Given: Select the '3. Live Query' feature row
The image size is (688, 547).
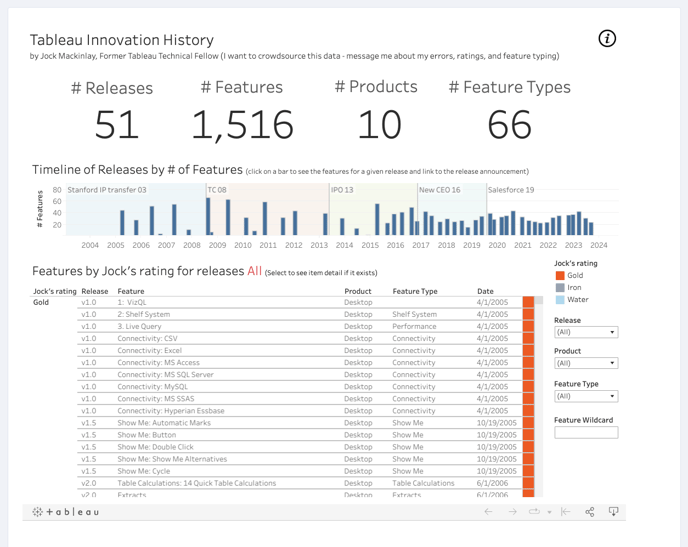Looking at the screenshot, I should 139,326.
